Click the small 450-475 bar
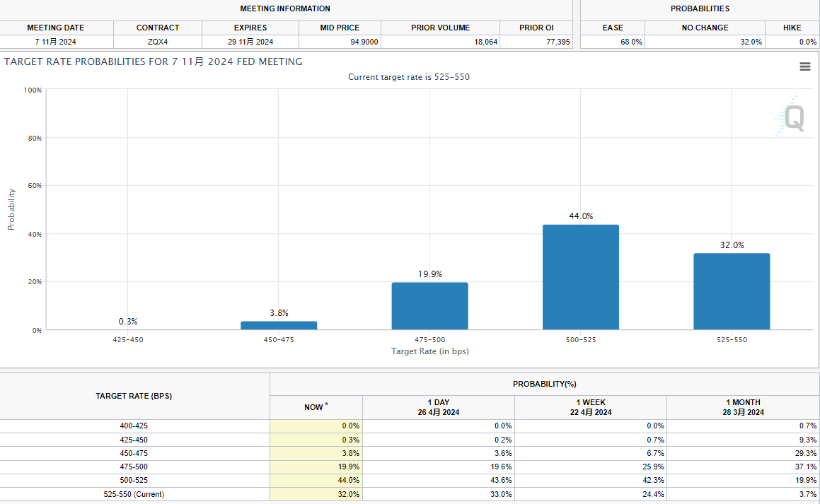Screen dimensions: 820x504 (279, 325)
